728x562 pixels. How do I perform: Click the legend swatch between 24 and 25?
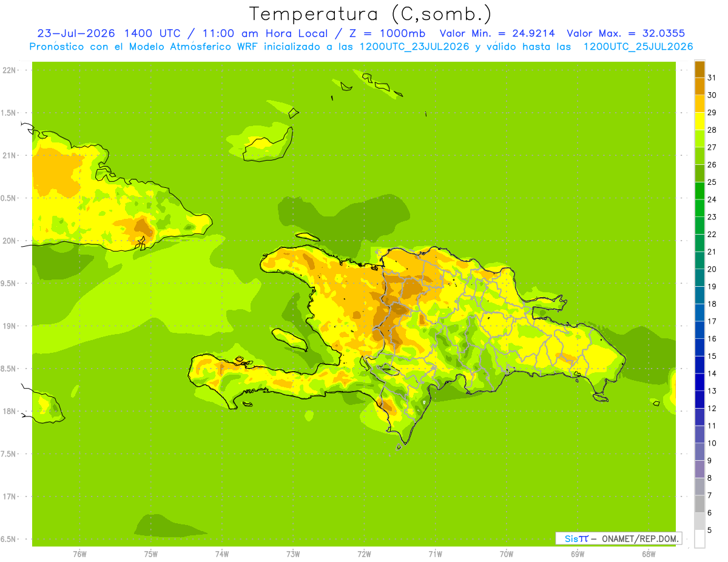(699, 190)
